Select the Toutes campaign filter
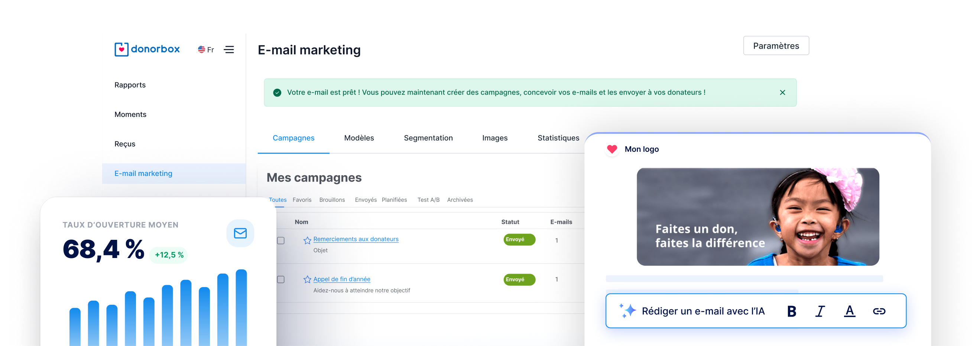 (278, 200)
